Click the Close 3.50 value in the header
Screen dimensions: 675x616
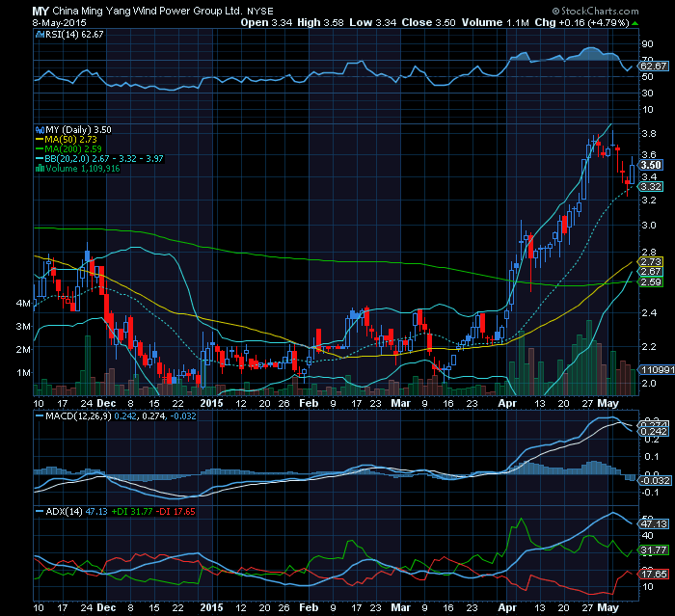428,22
